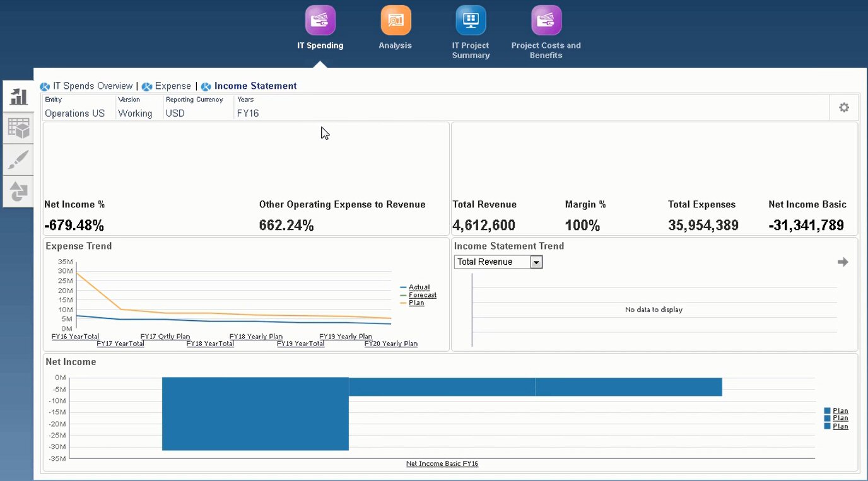Select the data grid cube sidebar icon
Image resolution: width=868 pixels, height=481 pixels.
coord(18,128)
